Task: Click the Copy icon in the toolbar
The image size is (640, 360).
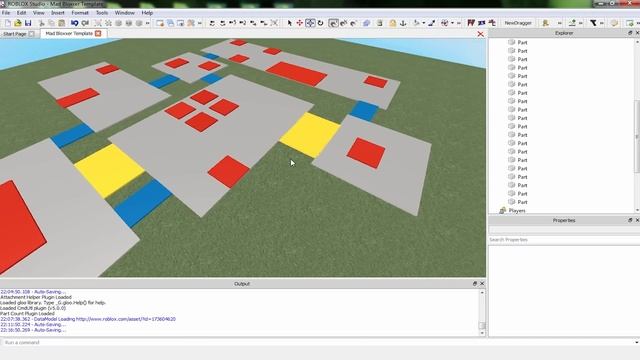Action: coord(51,23)
